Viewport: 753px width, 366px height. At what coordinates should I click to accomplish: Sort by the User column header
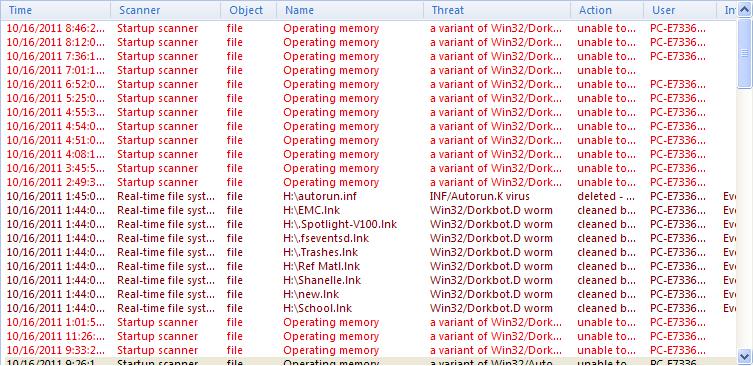pos(680,10)
